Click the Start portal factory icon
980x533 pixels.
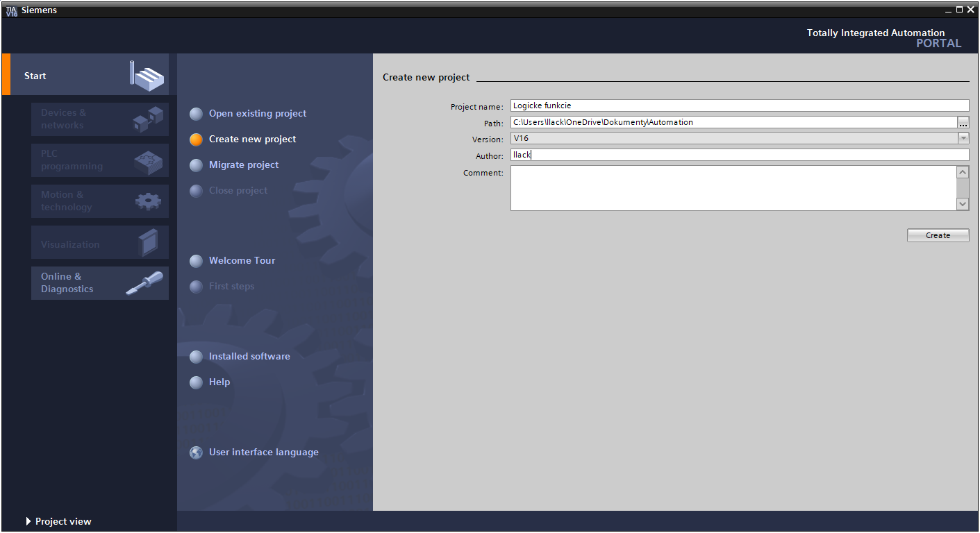[x=147, y=75]
